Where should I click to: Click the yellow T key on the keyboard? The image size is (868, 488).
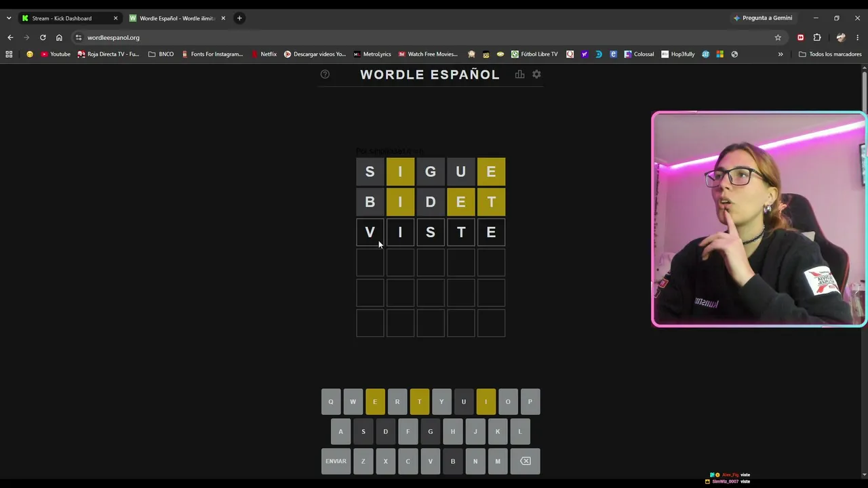[x=419, y=402]
